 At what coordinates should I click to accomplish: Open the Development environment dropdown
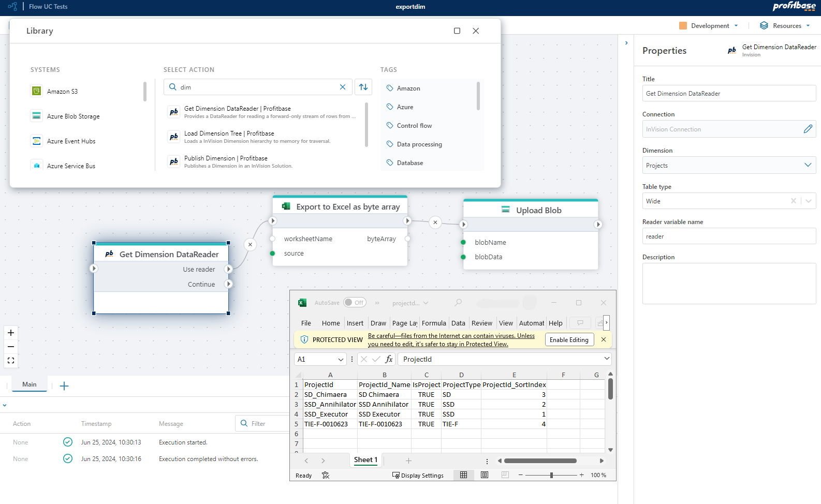[709, 25]
